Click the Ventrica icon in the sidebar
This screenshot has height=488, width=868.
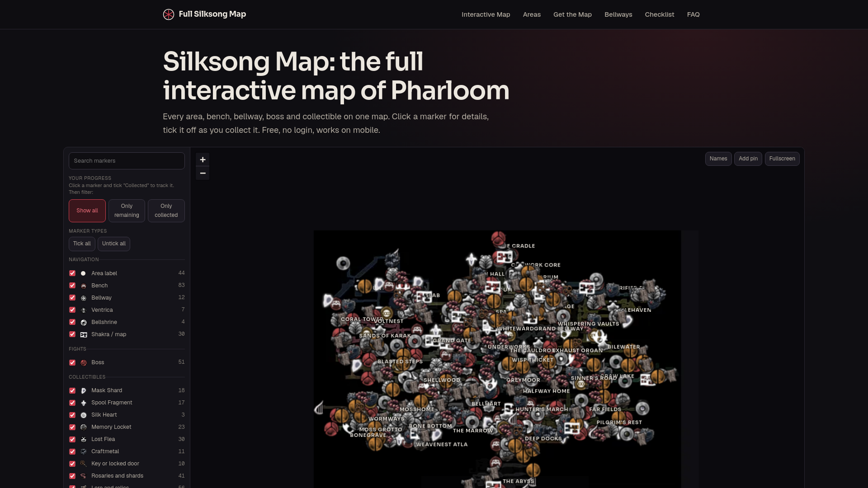tap(83, 310)
